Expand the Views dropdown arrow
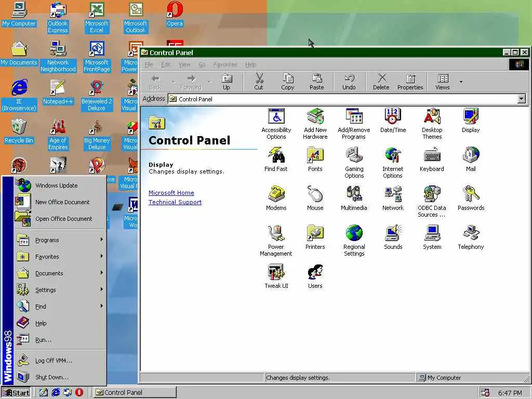The image size is (532, 399). pos(461,82)
